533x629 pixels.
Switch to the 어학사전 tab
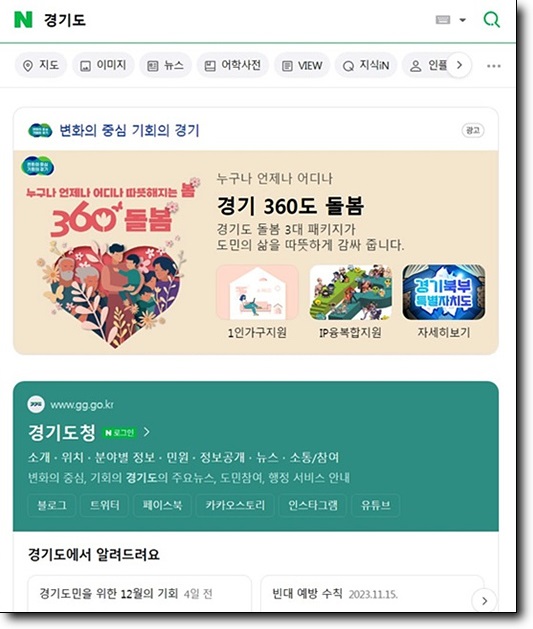233,65
